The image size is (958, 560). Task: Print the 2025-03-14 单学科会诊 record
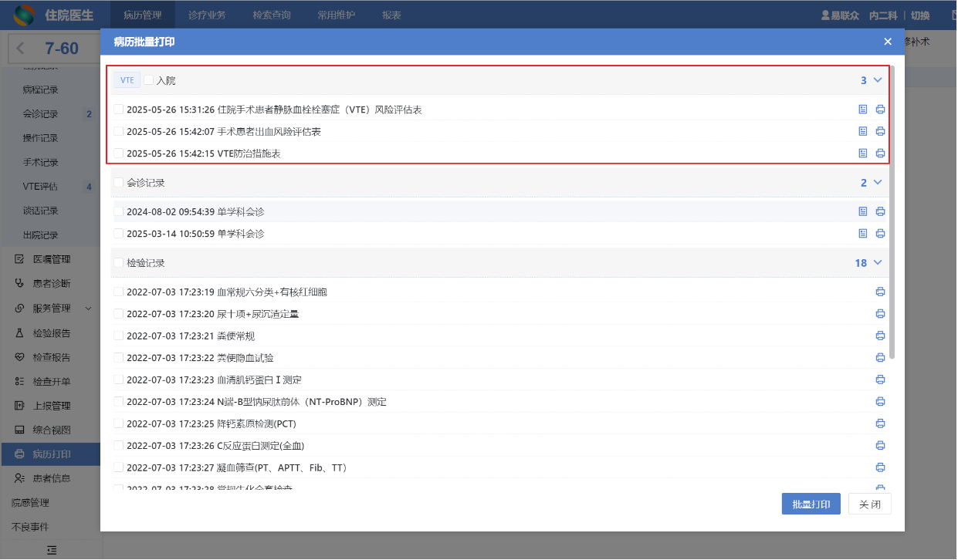tap(880, 233)
